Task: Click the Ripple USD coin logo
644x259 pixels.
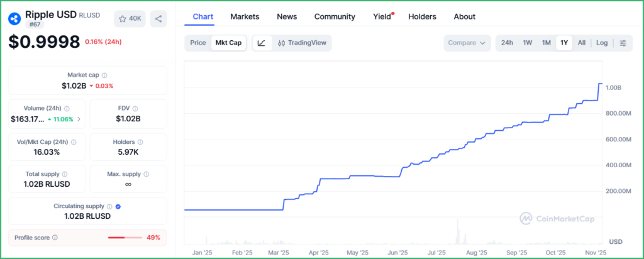Action: (15, 17)
